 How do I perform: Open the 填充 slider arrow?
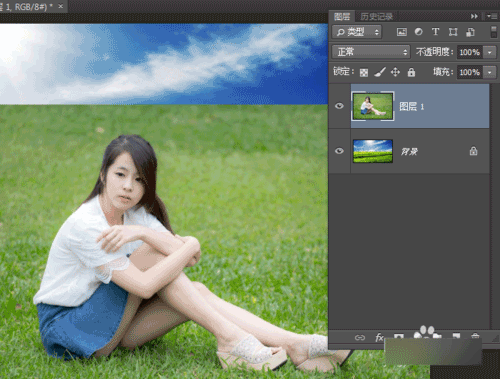point(490,72)
